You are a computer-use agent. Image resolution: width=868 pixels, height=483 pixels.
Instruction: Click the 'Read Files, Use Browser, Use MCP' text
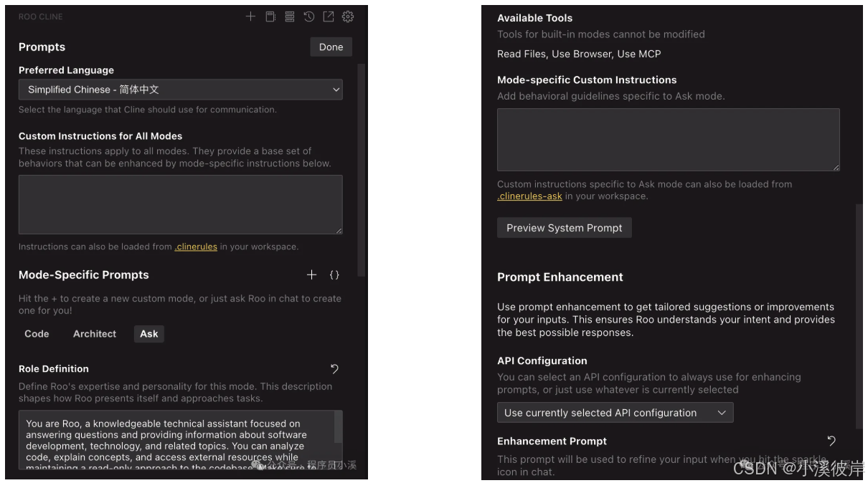(x=579, y=54)
